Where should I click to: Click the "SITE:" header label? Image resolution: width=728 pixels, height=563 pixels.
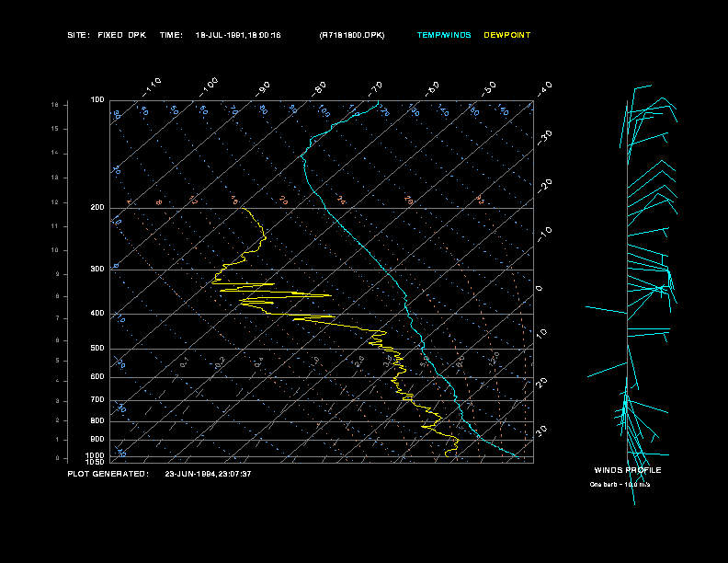coord(78,35)
